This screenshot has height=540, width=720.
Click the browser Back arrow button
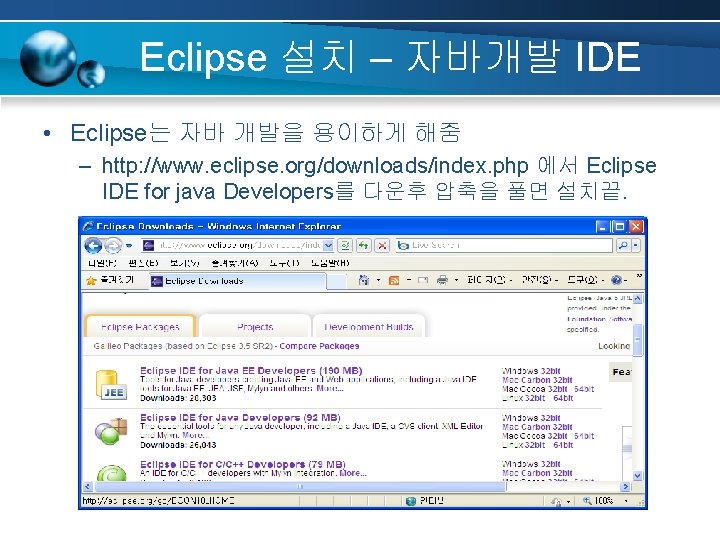point(93,246)
